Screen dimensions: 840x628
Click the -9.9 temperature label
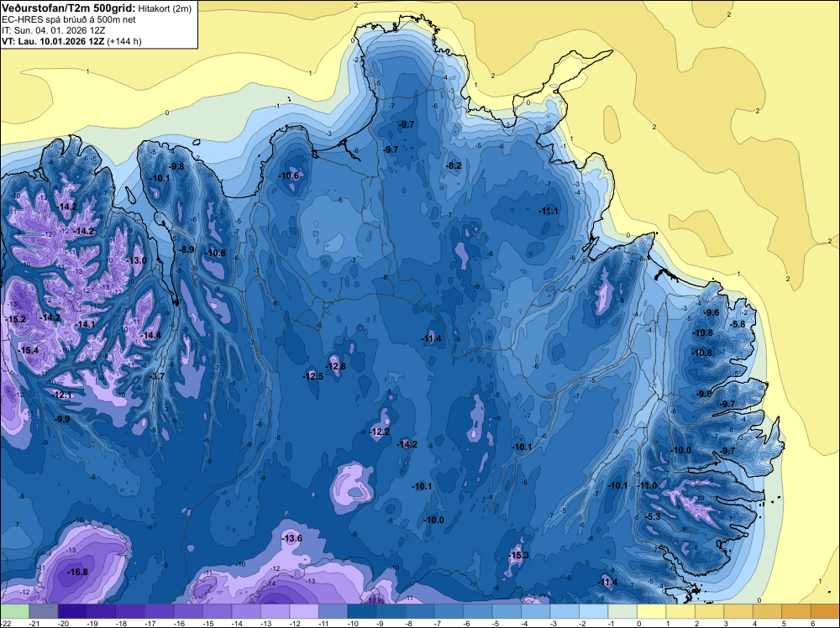tap(62, 419)
